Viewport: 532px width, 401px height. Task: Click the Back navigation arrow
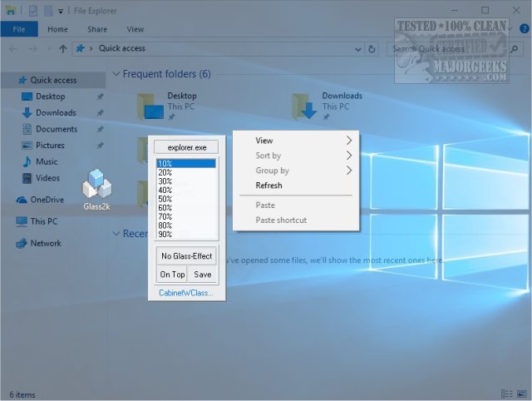click(x=13, y=49)
